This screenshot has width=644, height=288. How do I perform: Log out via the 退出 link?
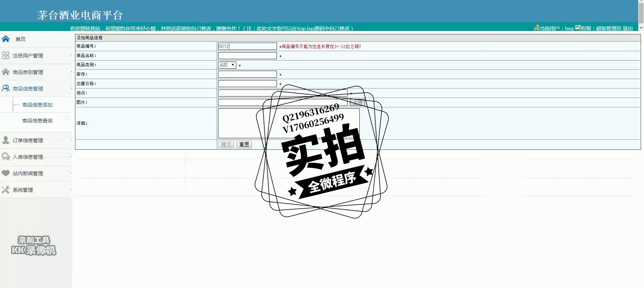pyautogui.click(x=628, y=28)
